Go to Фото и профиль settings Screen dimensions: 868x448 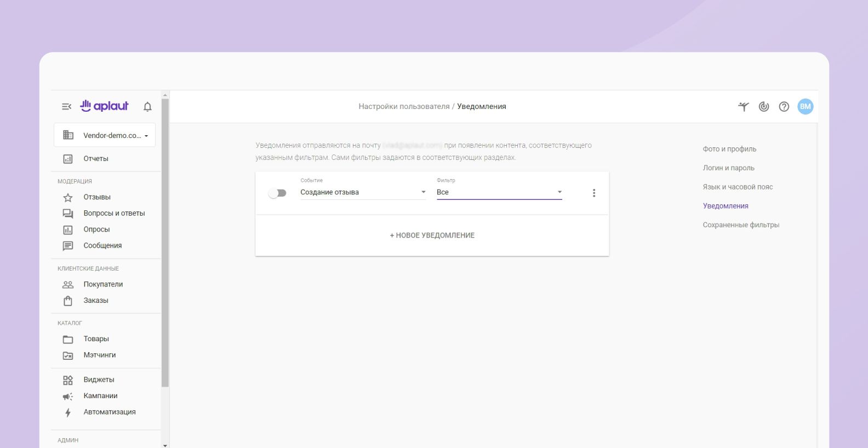(x=729, y=149)
